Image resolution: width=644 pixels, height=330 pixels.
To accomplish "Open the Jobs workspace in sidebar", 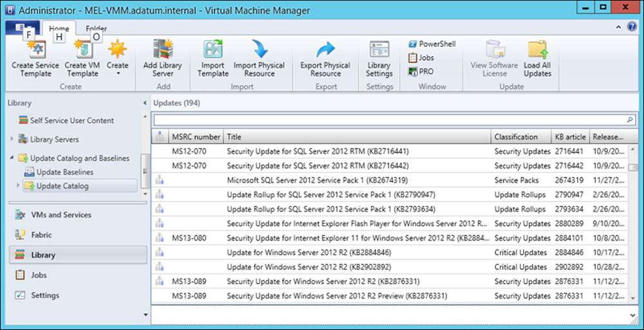I will click(78, 275).
